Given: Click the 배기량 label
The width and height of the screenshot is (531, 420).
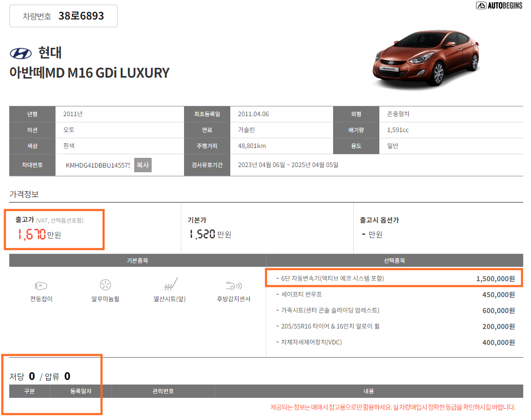Looking at the screenshot, I should 356,130.
